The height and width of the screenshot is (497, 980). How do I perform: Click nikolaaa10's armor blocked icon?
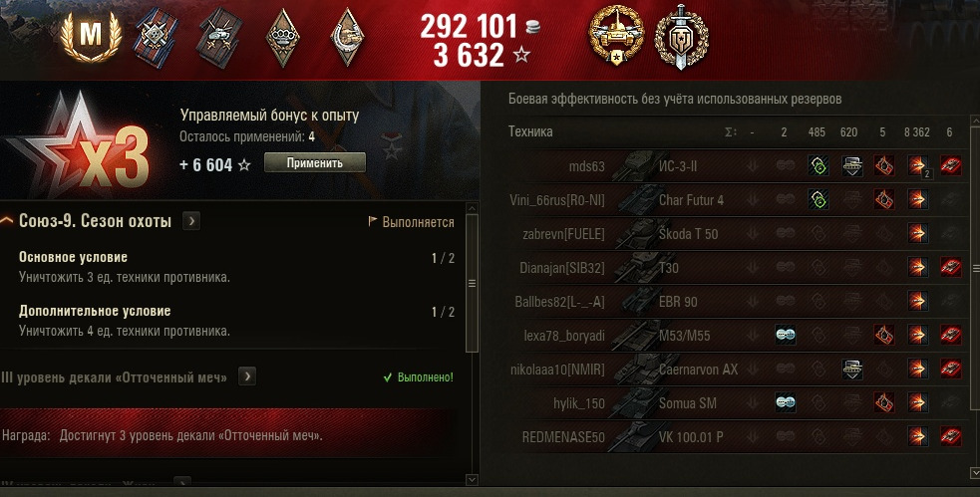tap(851, 369)
